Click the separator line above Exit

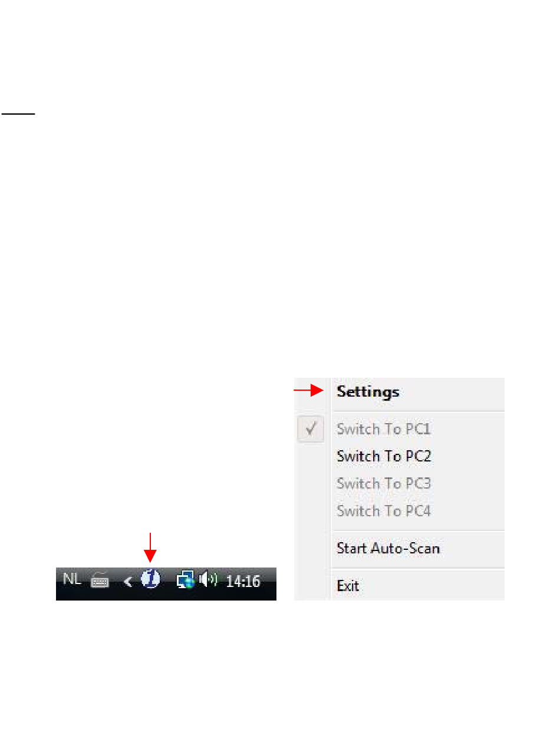click(x=419, y=568)
